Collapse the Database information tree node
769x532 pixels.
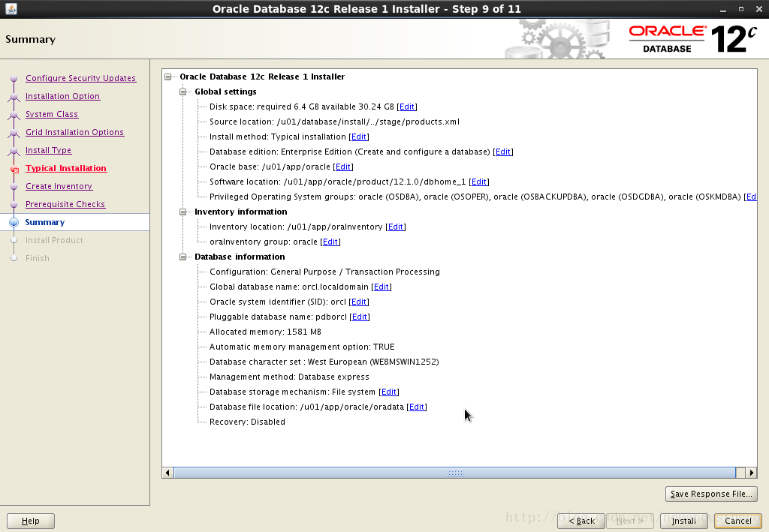pos(183,257)
